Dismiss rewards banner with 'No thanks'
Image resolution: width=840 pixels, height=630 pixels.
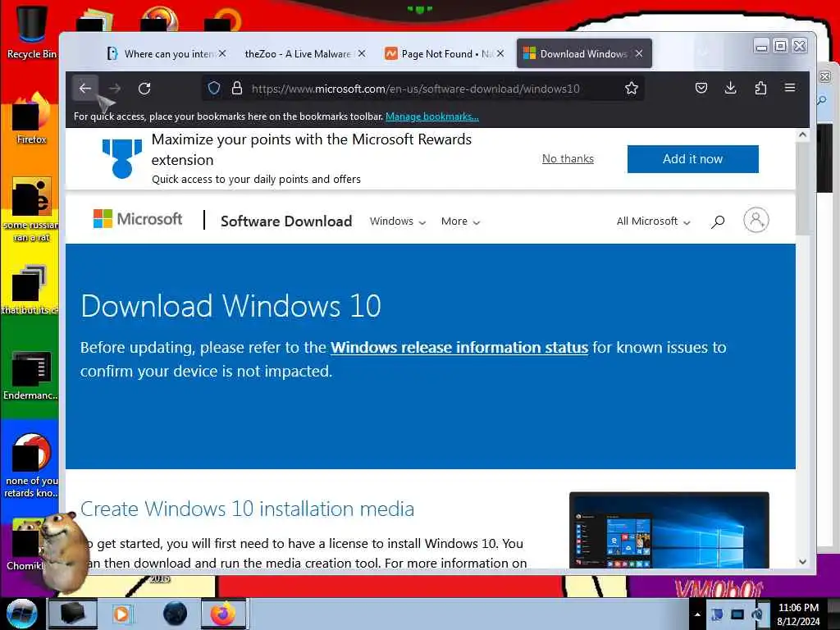[568, 158]
